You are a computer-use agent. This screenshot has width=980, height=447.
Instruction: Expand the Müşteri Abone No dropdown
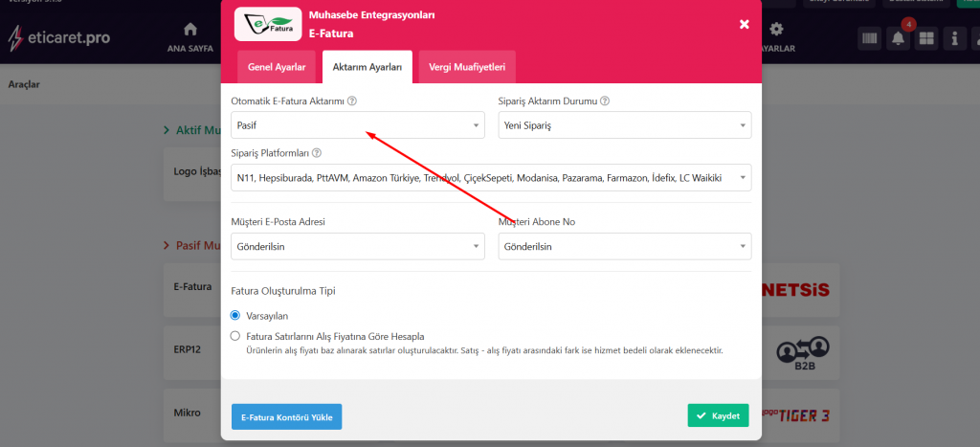click(624, 247)
